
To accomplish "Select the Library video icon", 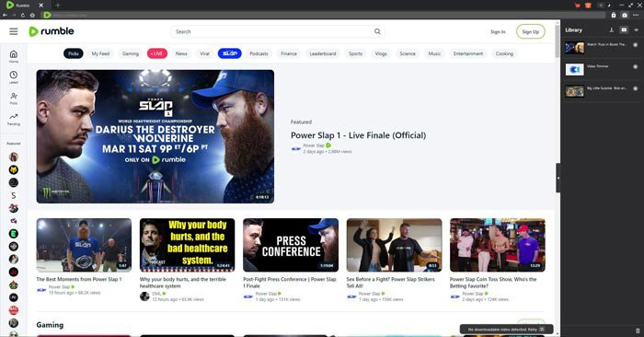I will coord(624,30).
